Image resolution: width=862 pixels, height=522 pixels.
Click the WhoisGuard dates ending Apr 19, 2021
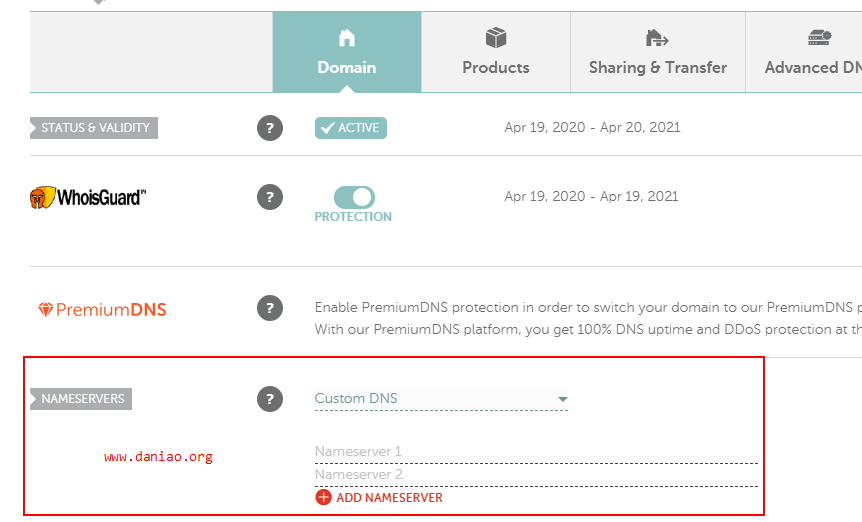point(592,197)
